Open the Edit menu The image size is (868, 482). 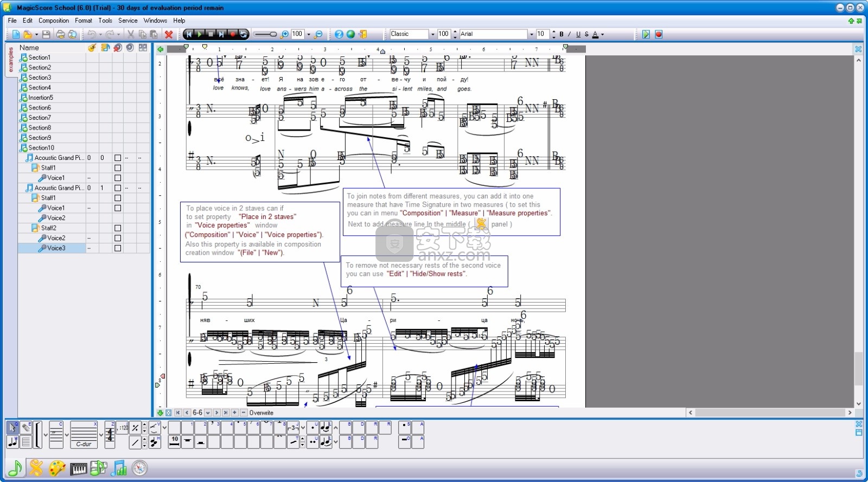28,21
